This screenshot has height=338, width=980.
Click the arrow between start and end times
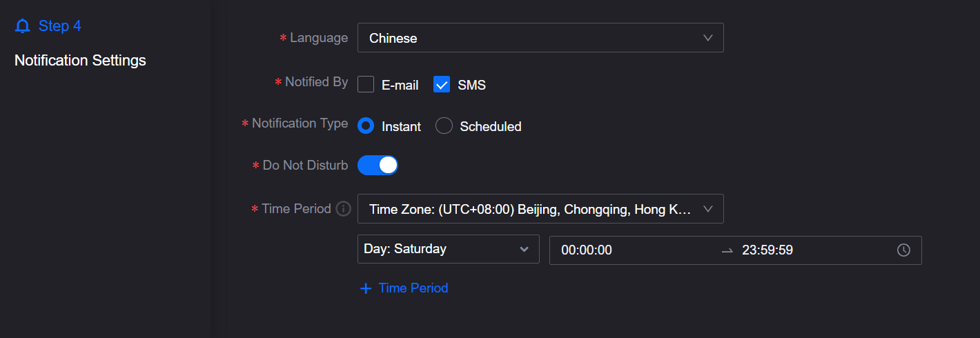727,250
